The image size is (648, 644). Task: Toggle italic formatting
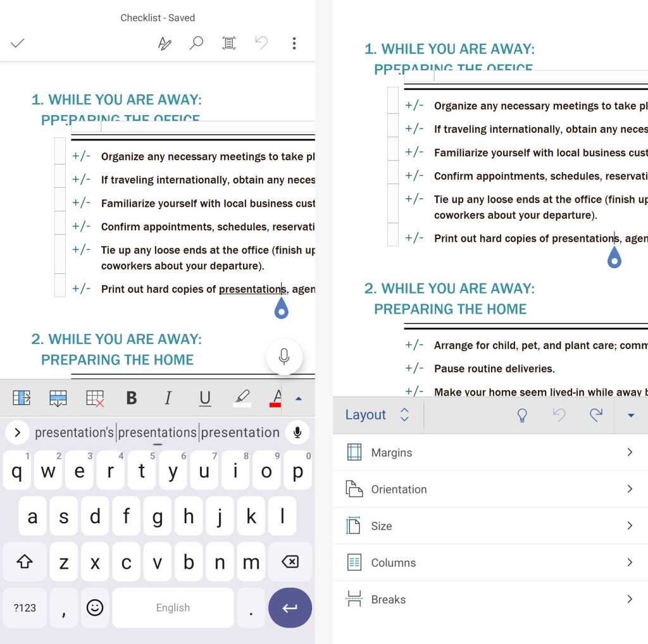(168, 398)
